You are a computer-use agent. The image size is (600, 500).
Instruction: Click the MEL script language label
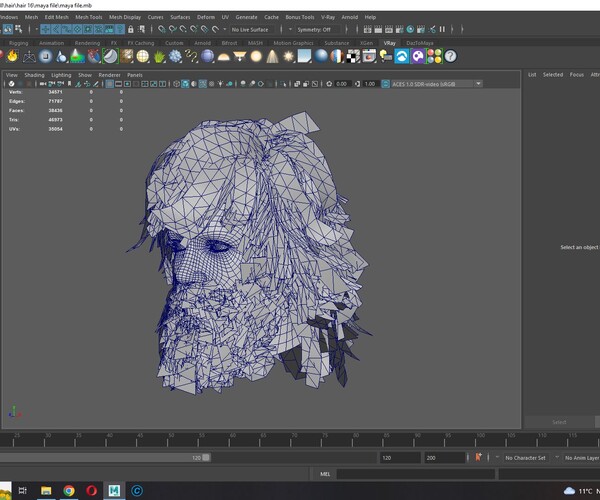click(x=325, y=474)
